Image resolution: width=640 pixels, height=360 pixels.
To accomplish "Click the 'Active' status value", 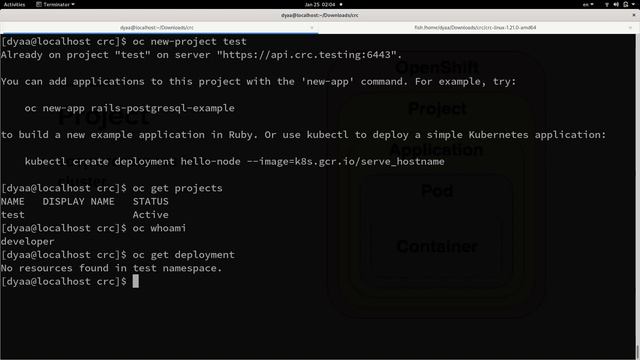I will click(x=150, y=215).
